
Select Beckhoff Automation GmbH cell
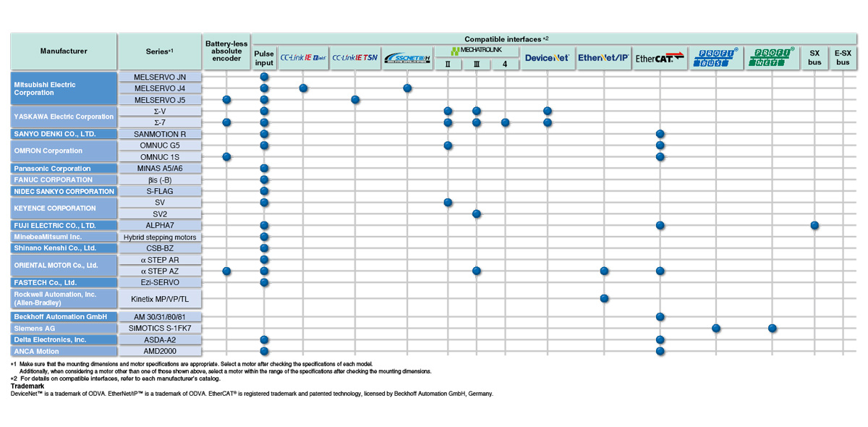[64, 316]
